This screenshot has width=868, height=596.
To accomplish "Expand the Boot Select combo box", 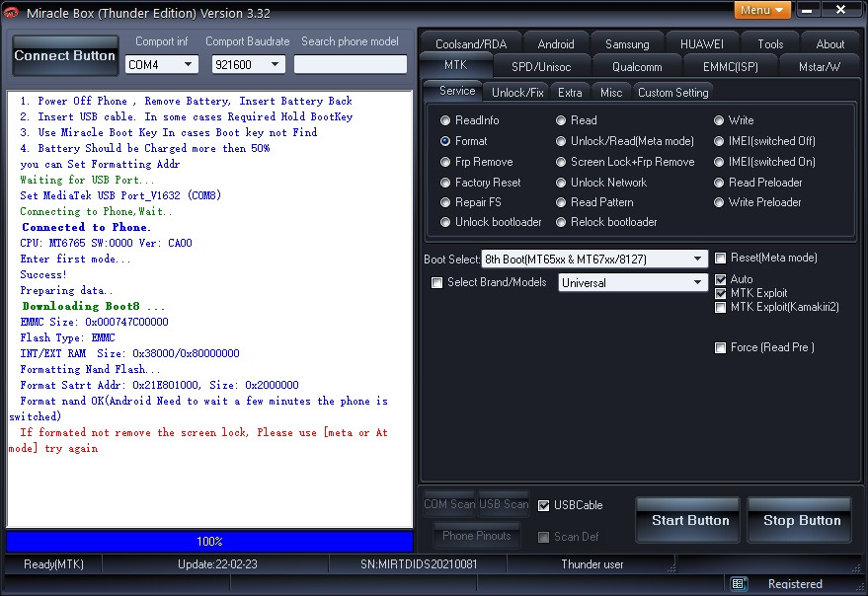I will (594, 259).
